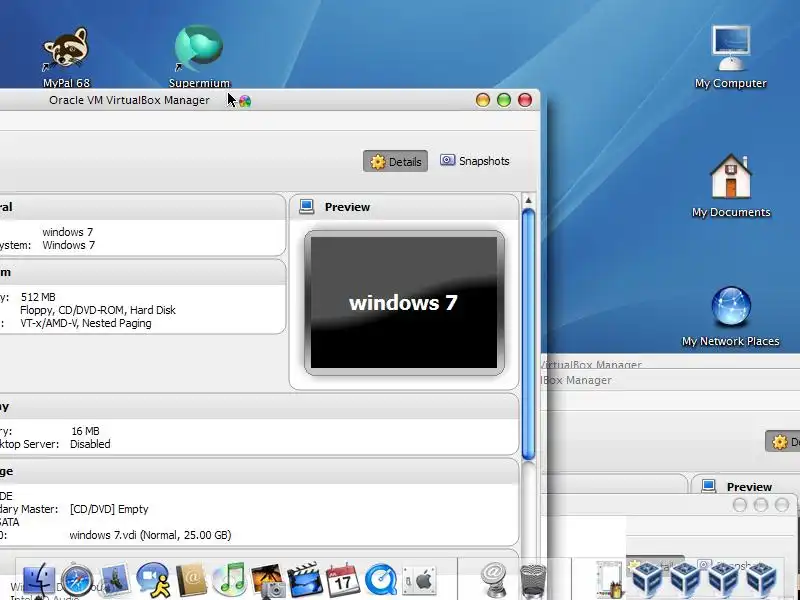Click 'Floppy, CD/DVD-ROM, Hard Disk' boot order
This screenshot has height=600, width=800.
[98, 310]
